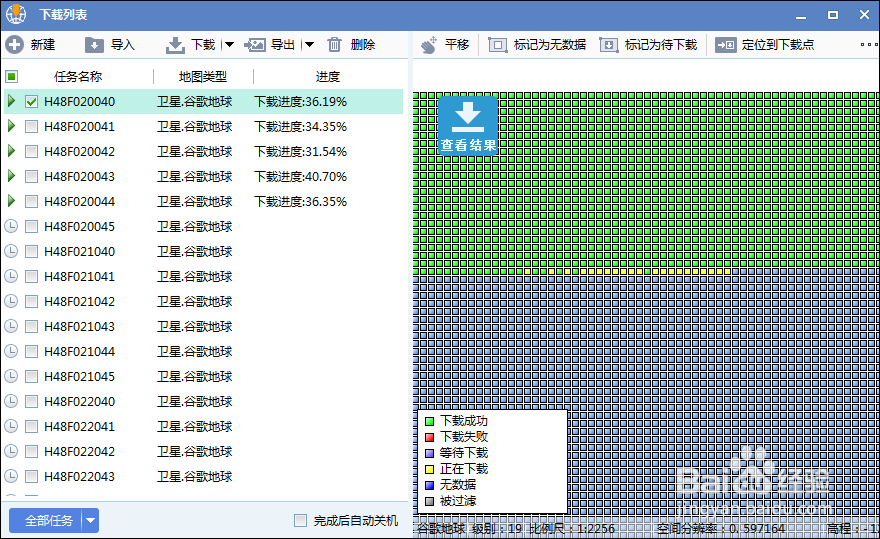Click the yellow 正在下载 legend swatch
Image resolution: width=880 pixels, height=539 pixels.
430,469
